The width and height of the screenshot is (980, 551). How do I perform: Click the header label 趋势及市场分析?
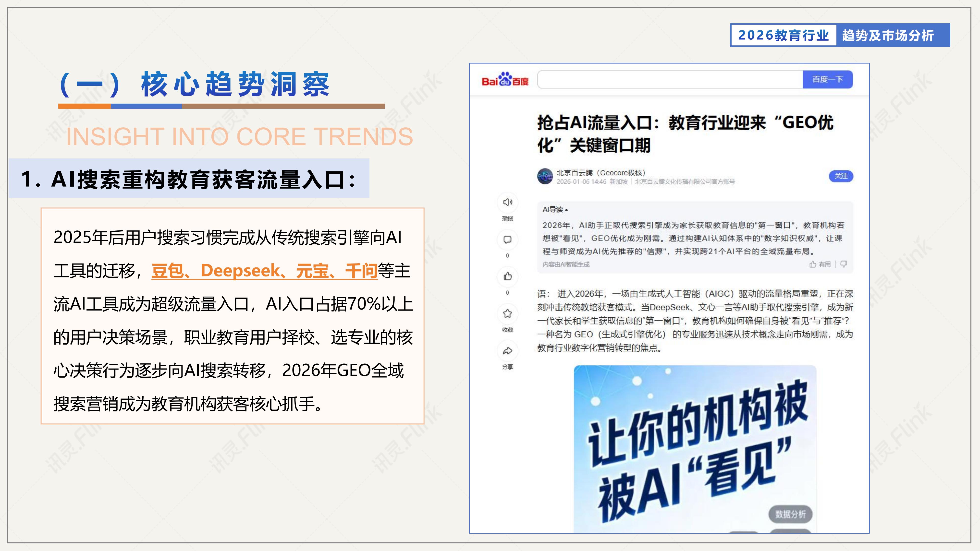pyautogui.click(x=888, y=35)
